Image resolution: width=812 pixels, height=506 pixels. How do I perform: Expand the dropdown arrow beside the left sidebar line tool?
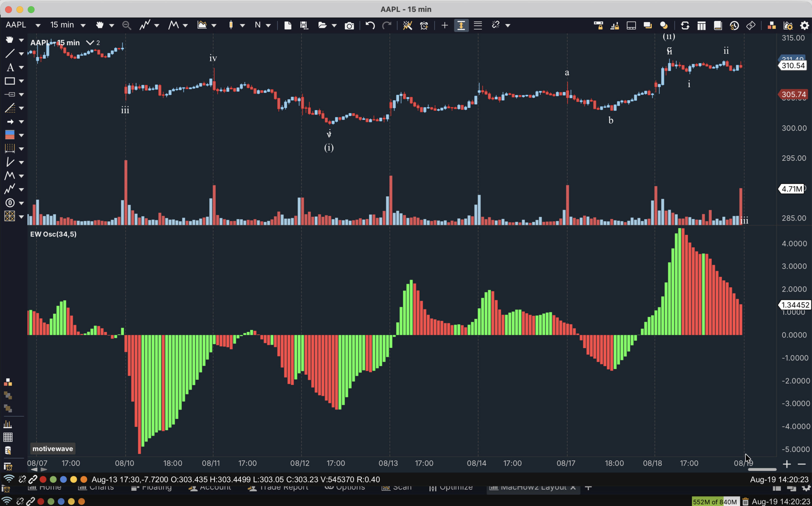tap(22, 54)
